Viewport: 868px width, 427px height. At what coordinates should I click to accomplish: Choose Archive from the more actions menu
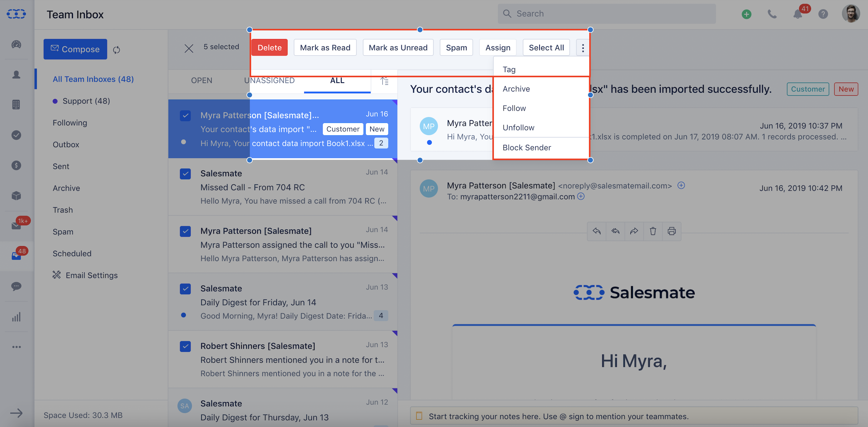pos(541,89)
